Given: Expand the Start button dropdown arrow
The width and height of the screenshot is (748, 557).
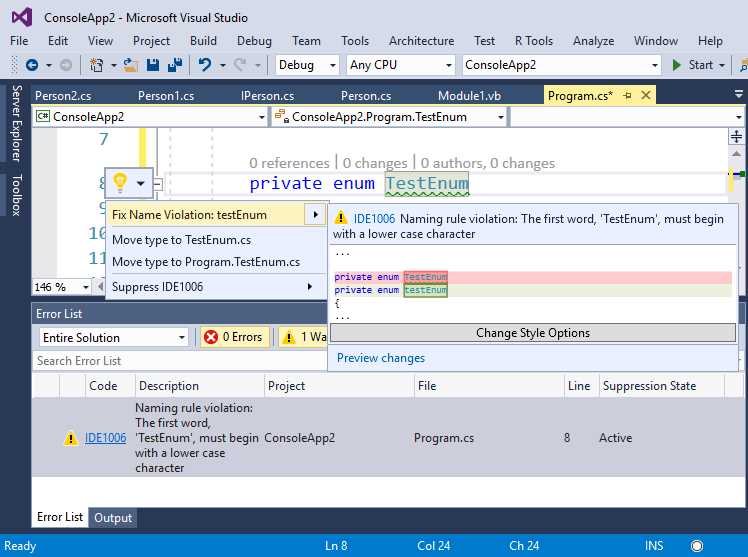Looking at the screenshot, I should pos(722,65).
